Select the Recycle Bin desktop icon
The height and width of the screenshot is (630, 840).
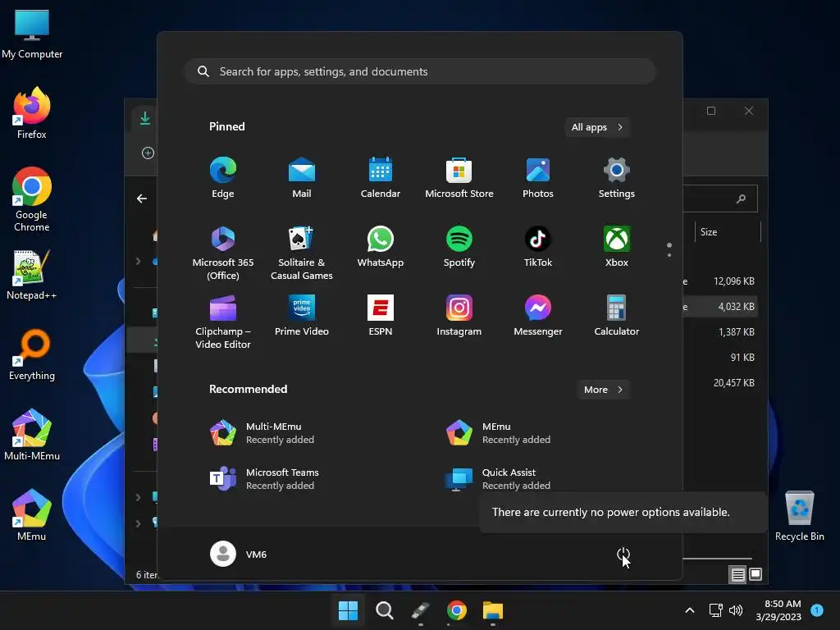tap(799, 516)
